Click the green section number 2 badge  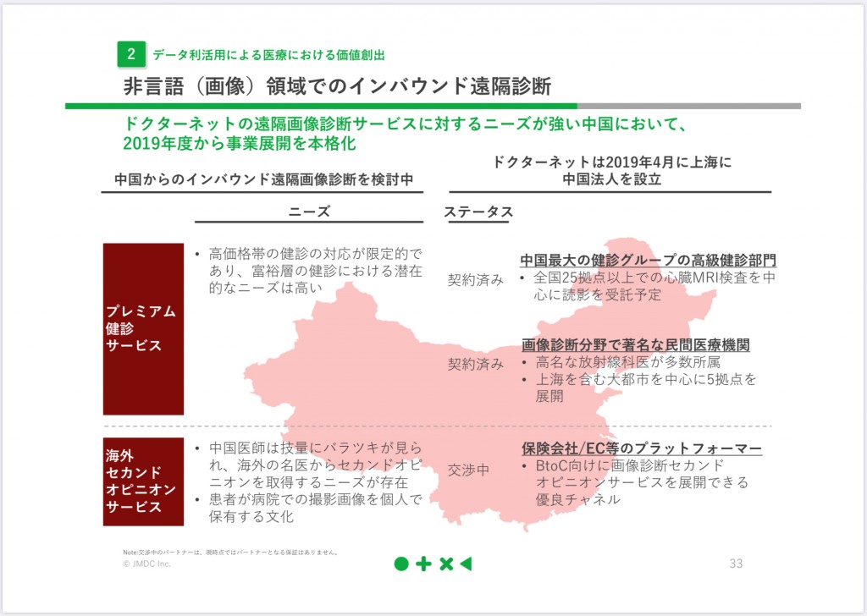coord(131,54)
